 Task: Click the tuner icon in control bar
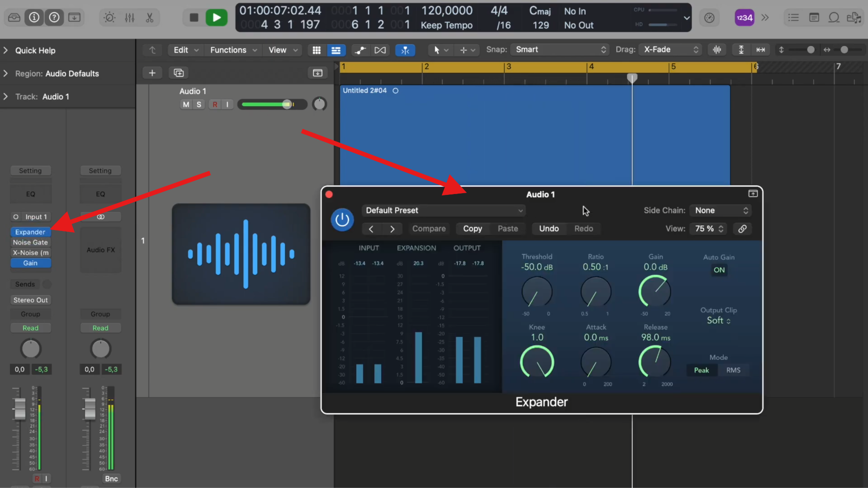point(709,17)
